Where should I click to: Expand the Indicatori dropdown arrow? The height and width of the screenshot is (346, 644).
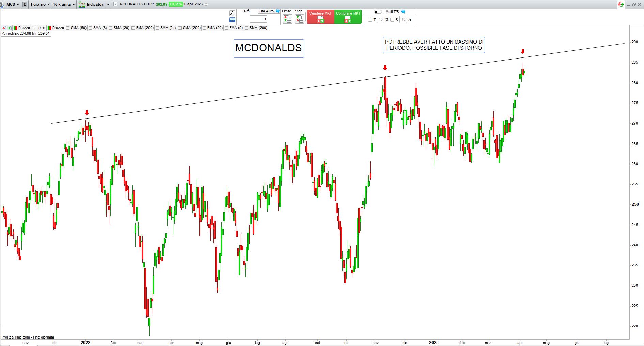(x=108, y=4)
